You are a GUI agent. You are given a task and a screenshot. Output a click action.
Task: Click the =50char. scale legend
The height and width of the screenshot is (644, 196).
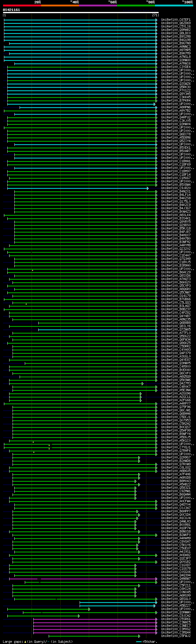pos(146,642)
